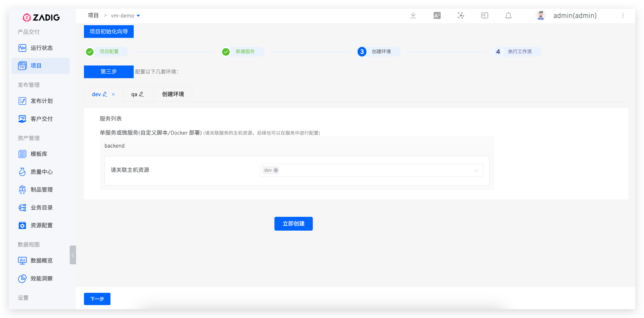The width and height of the screenshot is (644, 318).
Task: Click the edit pencil on qa tab
Action: 142,94
